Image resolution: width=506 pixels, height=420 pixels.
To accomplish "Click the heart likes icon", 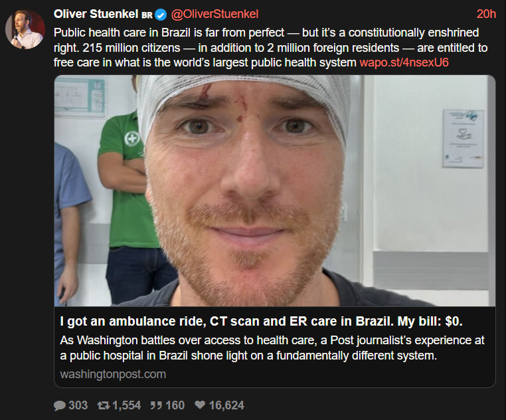I will (200, 405).
